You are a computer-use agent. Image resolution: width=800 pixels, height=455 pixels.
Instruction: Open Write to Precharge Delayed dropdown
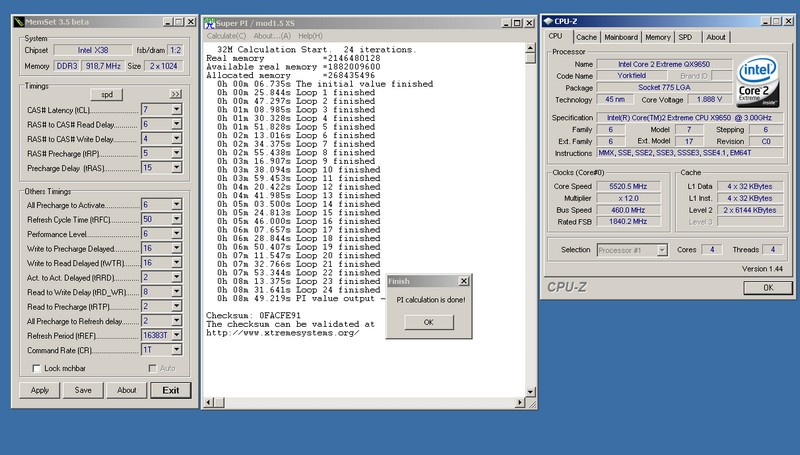pos(177,248)
